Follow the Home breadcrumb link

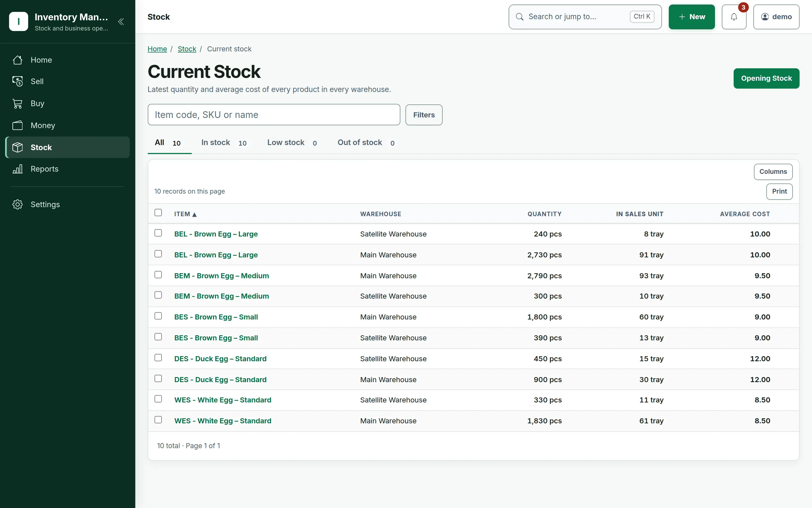pyautogui.click(x=157, y=49)
